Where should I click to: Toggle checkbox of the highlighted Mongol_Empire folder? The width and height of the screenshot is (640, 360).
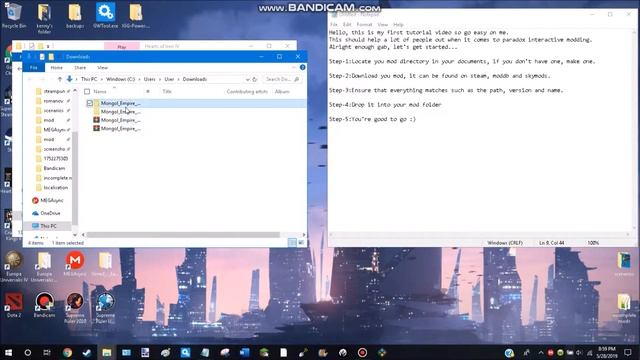[89, 103]
